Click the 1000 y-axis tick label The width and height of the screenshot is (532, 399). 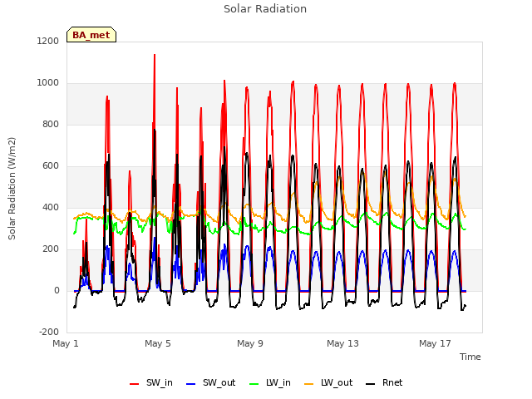48,83
